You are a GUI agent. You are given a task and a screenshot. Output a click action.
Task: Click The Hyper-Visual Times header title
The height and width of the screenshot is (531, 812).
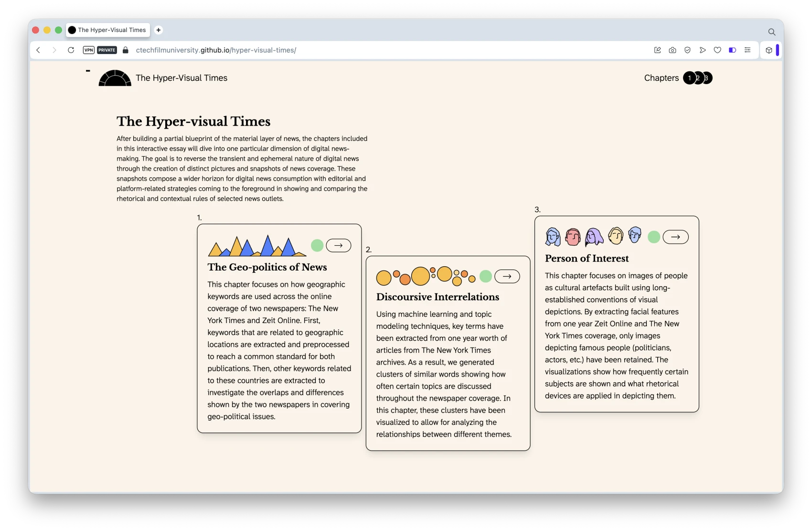pyautogui.click(x=182, y=78)
